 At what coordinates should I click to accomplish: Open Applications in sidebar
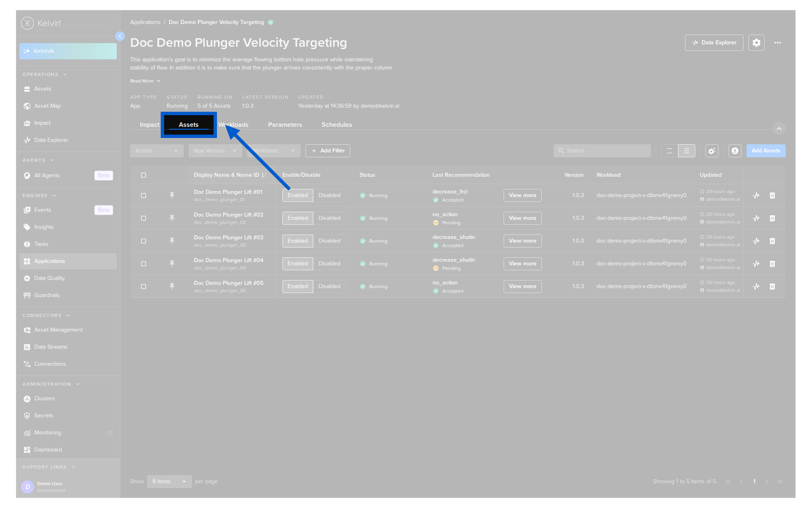(68, 261)
